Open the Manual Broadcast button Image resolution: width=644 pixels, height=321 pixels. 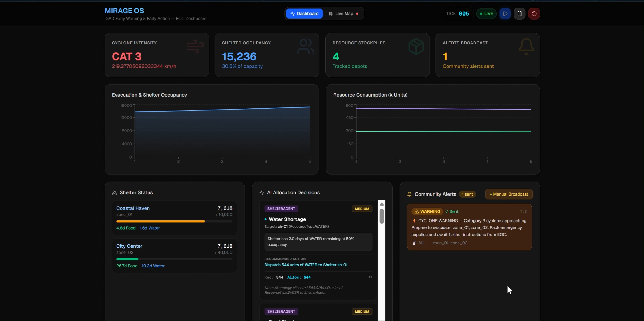508,194
